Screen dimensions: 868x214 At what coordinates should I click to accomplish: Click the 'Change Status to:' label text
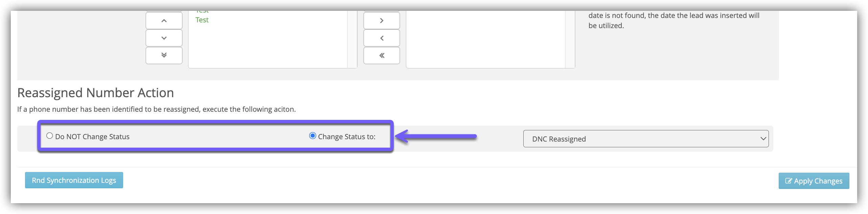347,137
